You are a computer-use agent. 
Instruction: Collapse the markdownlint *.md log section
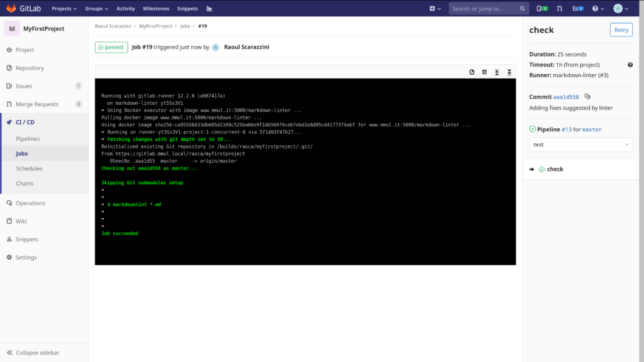(x=103, y=204)
